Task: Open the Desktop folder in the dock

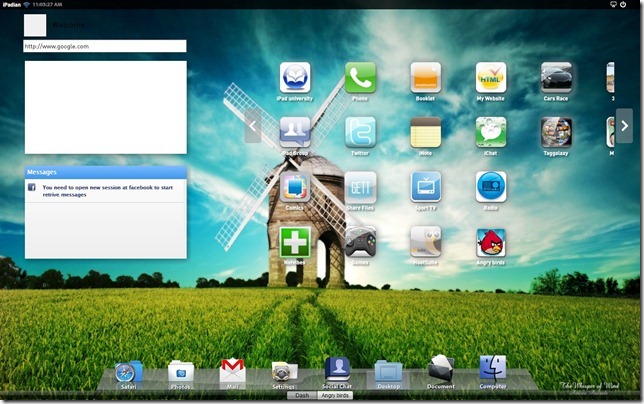Action: (389, 373)
